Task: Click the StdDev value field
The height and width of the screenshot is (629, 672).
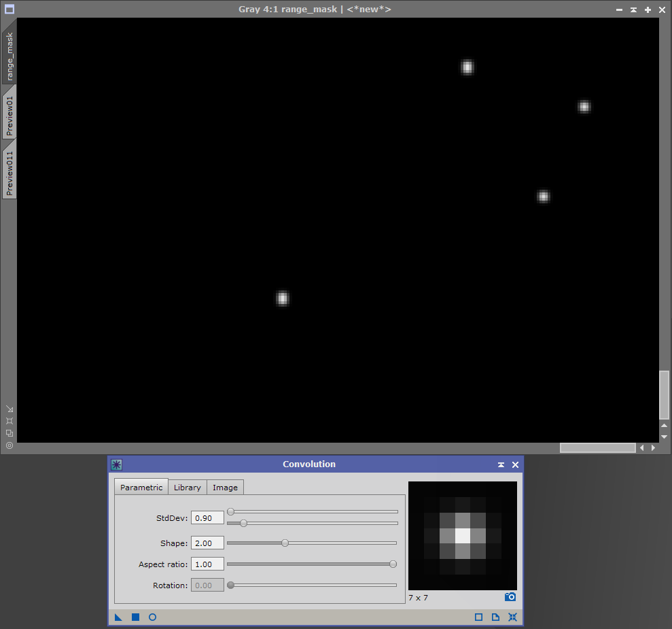Action: pos(207,518)
